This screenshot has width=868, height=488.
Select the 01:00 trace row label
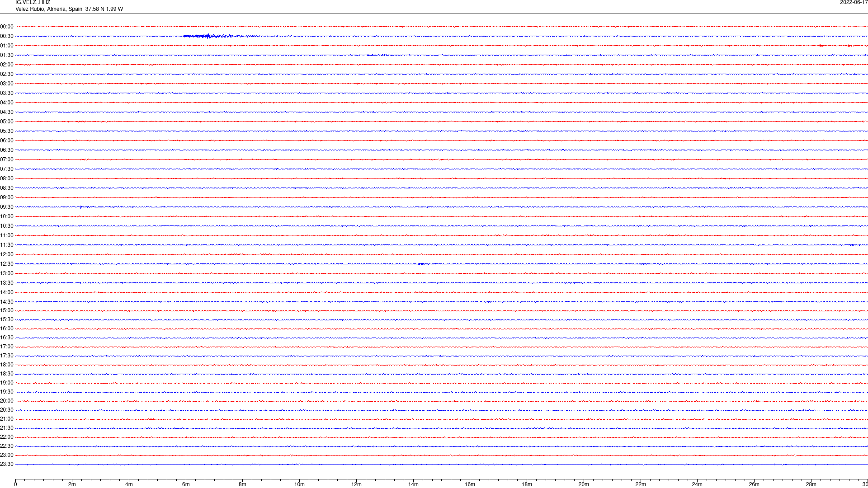click(7, 46)
